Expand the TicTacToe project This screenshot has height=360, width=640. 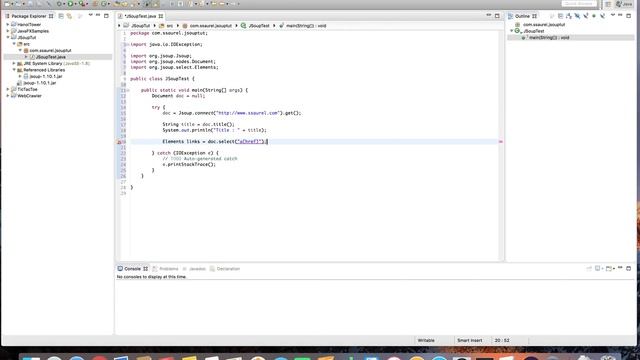coord(8,89)
